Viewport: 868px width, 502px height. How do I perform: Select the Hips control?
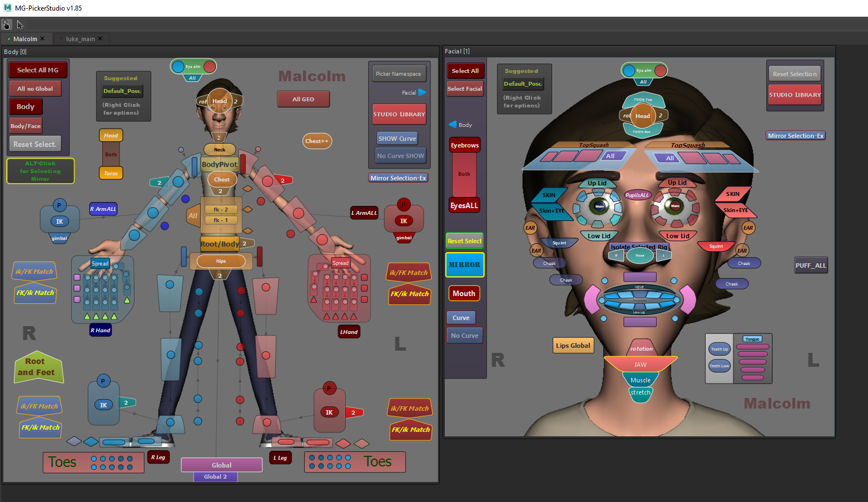(x=221, y=261)
